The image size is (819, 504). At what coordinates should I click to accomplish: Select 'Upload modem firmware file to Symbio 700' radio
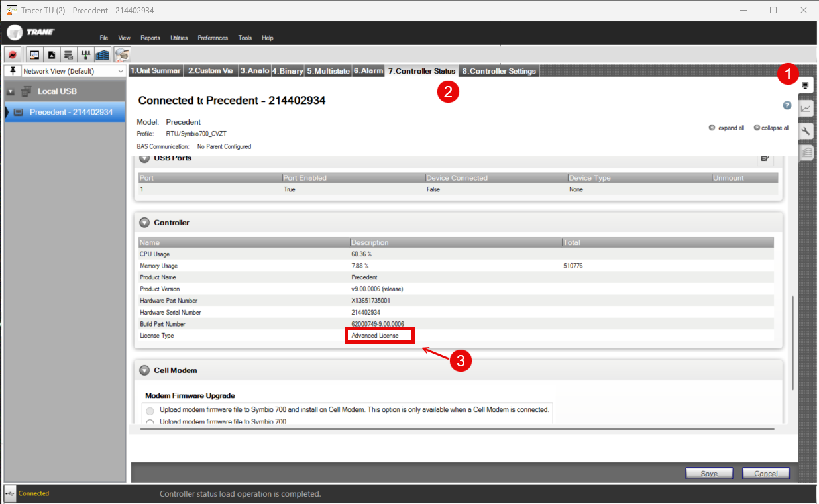pyautogui.click(x=150, y=422)
